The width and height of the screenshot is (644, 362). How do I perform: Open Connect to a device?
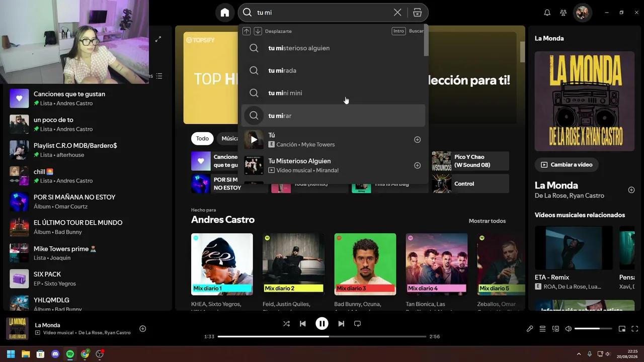tap(555, 329)
